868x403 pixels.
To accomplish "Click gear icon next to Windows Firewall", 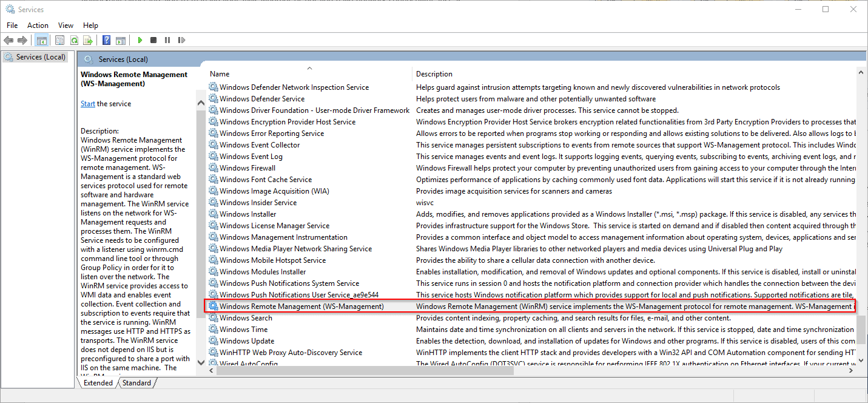I will (x=214, y=168).
